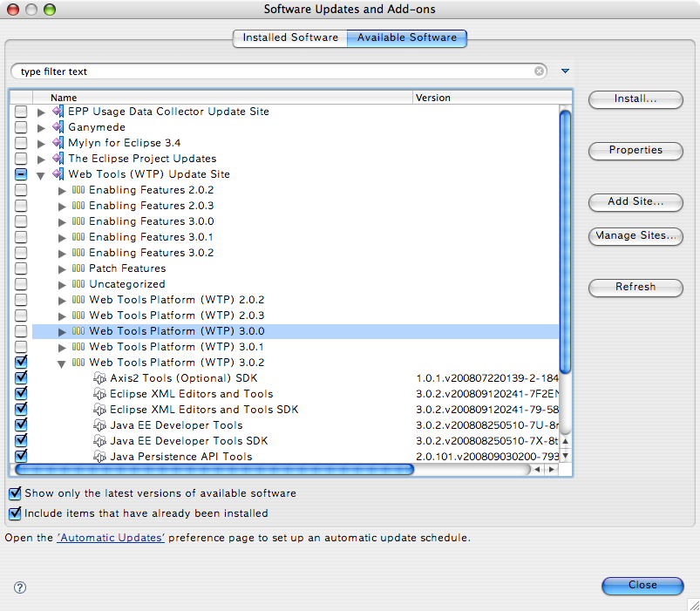The height and width of the screenshot is (611, 700).
Task: Click the Web Tools (WTP) Update Site icon
Action: pos(58,174)
